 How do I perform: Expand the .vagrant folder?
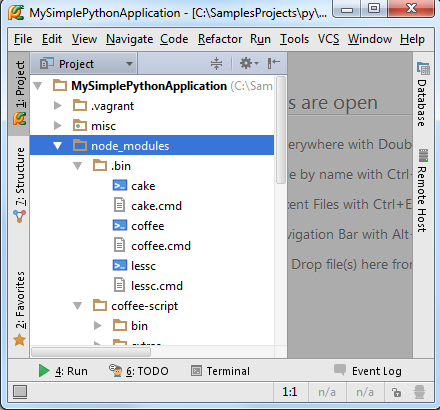coord(58,106)
